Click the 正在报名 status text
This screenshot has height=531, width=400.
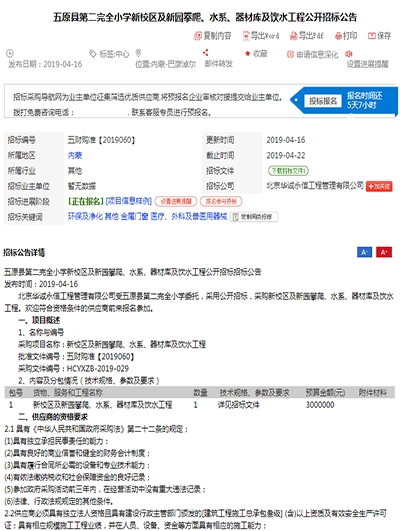(86, 201)
